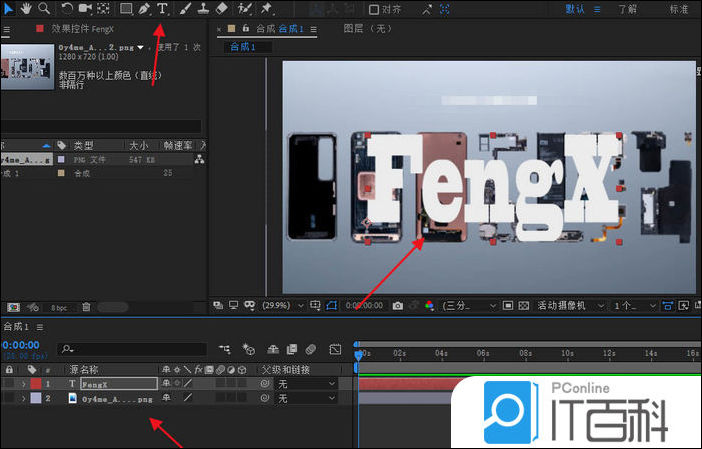Viewport: 702px width, 449px height.
Task: Click the 8 bpc color depth button
Action: (59, 307)
